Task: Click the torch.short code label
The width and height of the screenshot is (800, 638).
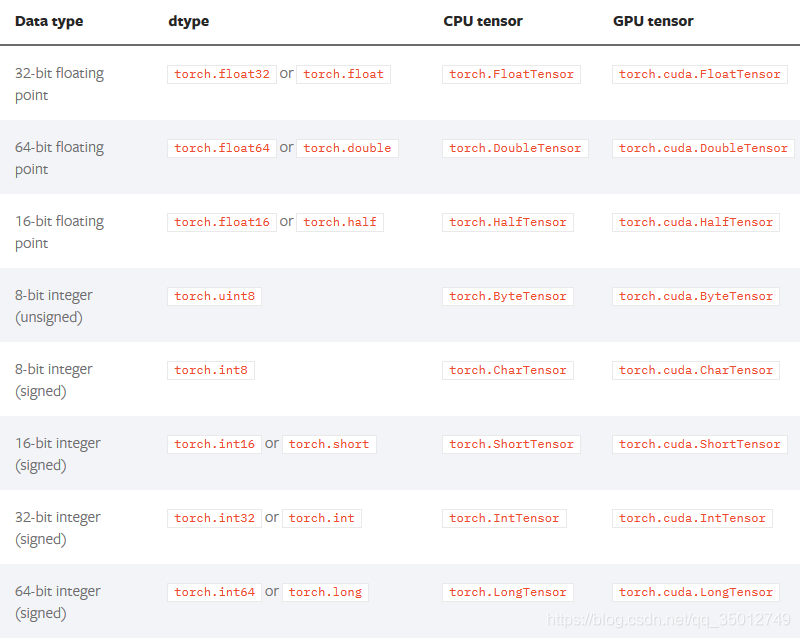Action: (329, 445)
